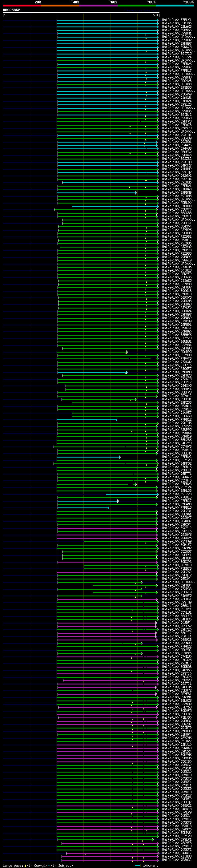197x868 pixels.
Task: Select the UniRef100_B8LLH0 hit name
Action: (176, 454)
